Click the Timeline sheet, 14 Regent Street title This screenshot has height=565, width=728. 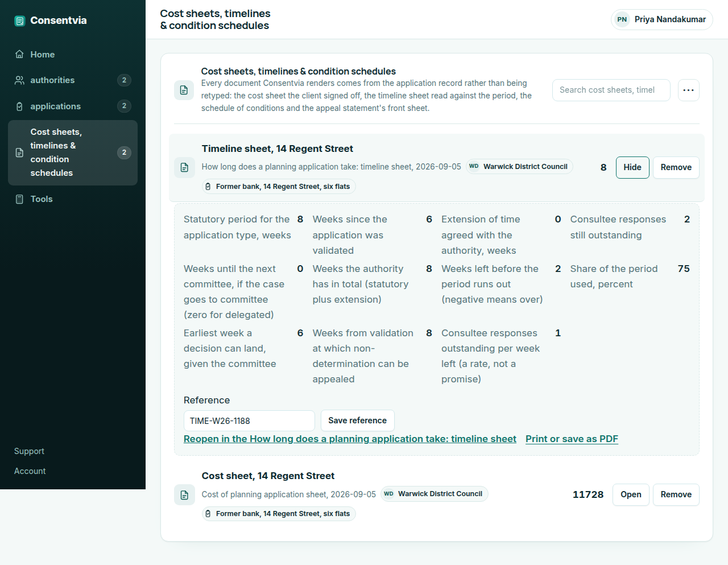278,149
